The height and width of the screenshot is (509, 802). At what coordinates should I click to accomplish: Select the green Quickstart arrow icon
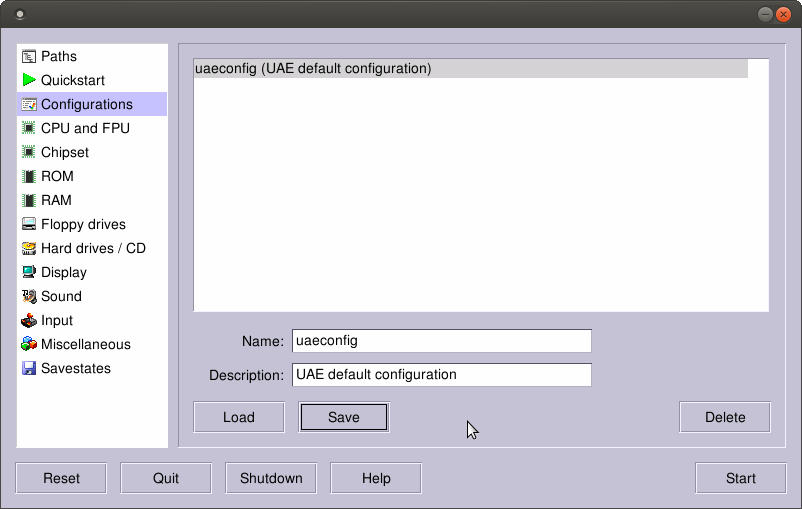pos(29,81)
